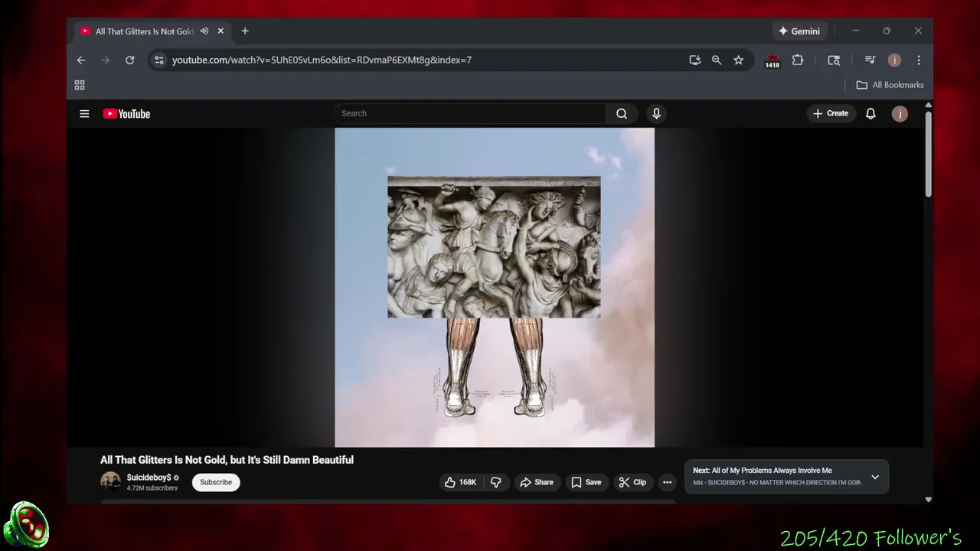Open the $uicideboy$ channel name
The image size is (980, 551).
click(149, 478)
